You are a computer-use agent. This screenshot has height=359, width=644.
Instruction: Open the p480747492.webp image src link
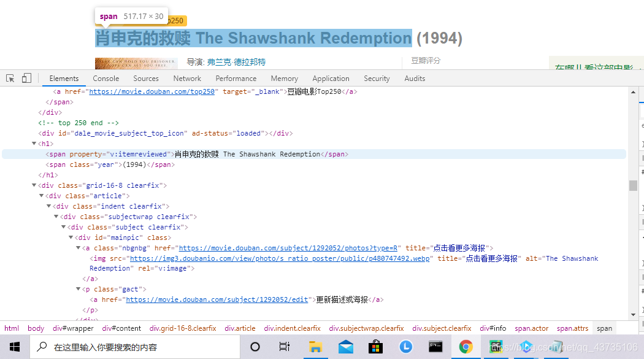tap(280, 258)
